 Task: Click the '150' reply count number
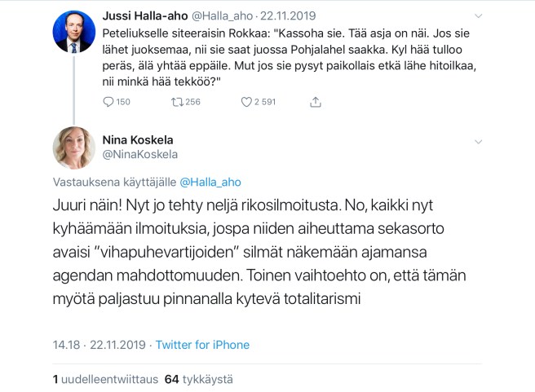coord(122,103)
